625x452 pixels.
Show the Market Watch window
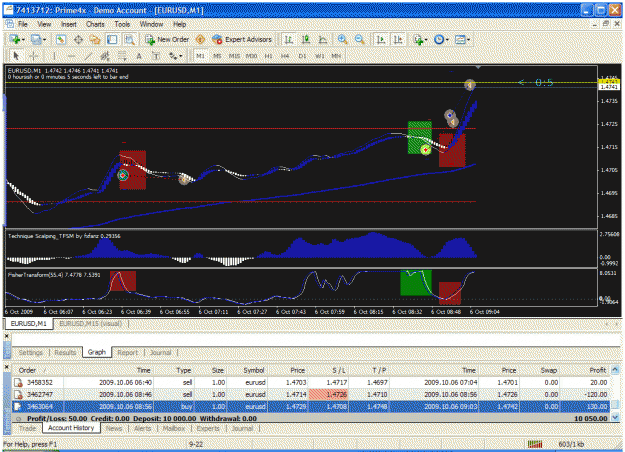(x=61, y=39)
